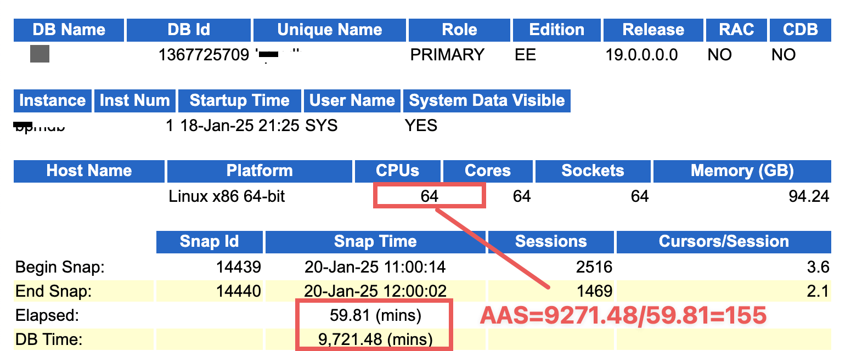Click the Memory (GB) value 94.24
This screenshot has width=868, height=351.
pyautogui.click(x=809, y=196)
